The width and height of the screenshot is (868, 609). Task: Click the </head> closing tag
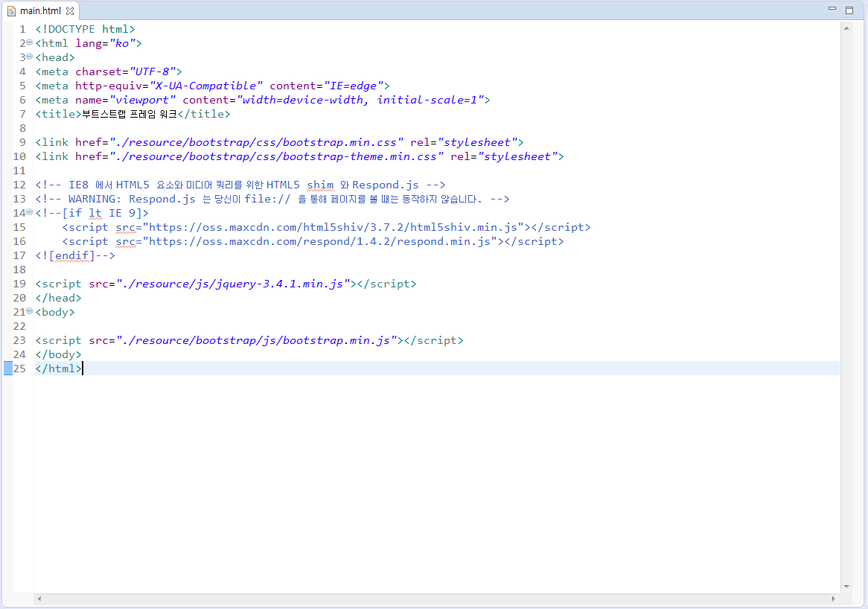[x=59, y=298]
